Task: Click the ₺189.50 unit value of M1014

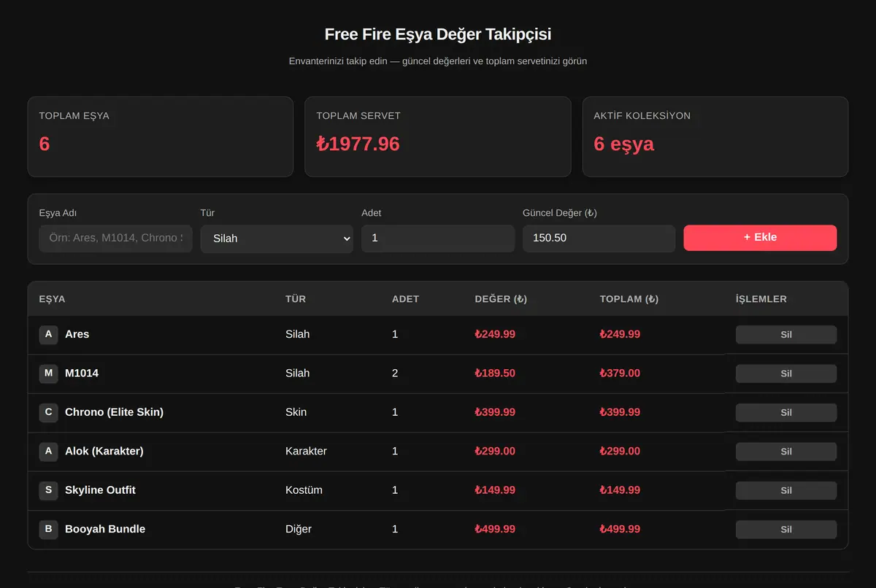Action: coord(495,373)
